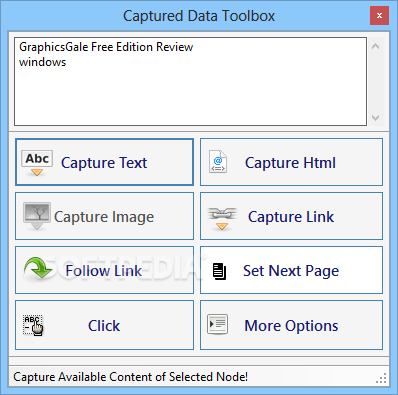Activate the Capture Link text
This screenshot has width=398, height=395.
tap(291, 217)
